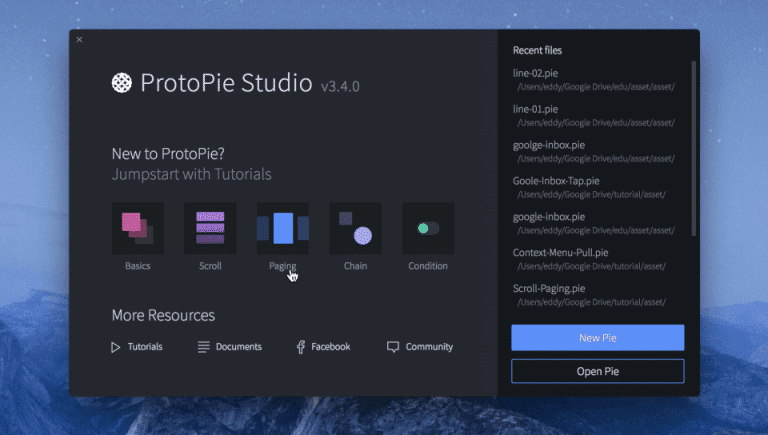Image resolution: width=768 pixels, height=435 pixels.
Task: Open the Basics tutorial thumbnail
Action: 138,228
